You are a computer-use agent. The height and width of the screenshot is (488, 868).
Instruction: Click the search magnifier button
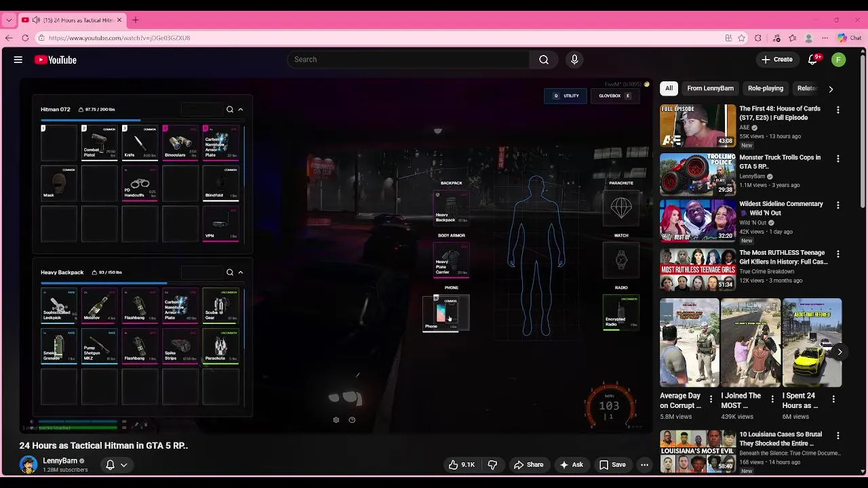tap(544, 60)
